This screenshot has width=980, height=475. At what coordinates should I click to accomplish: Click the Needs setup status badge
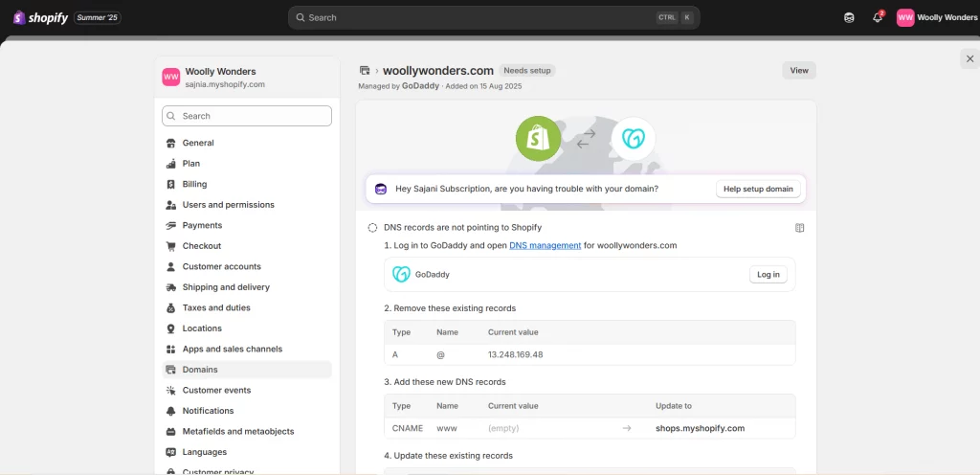(527, 71)
